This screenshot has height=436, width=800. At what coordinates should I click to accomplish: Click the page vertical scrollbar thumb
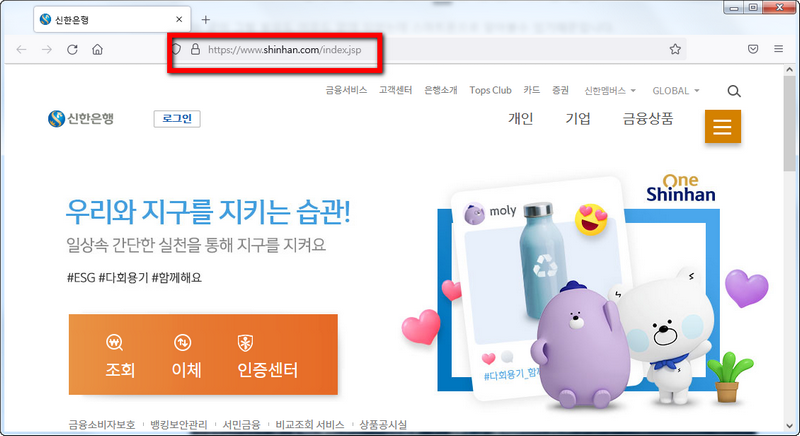789,123
